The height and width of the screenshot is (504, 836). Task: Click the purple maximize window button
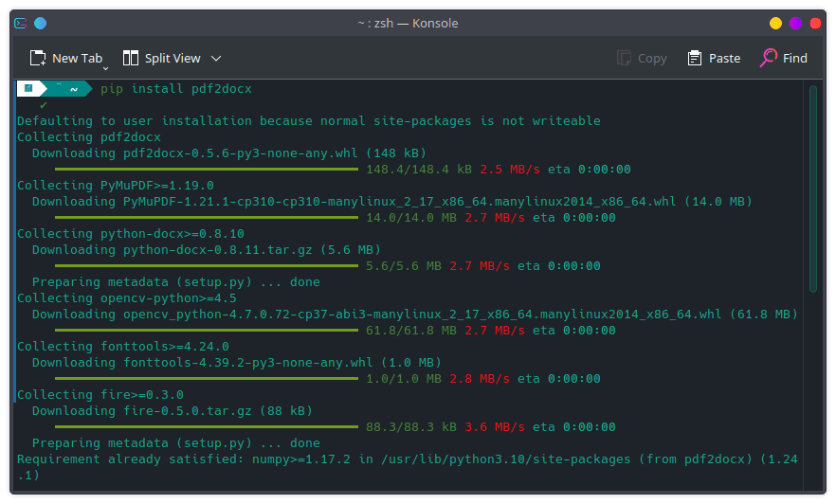[x=795, y=23]
